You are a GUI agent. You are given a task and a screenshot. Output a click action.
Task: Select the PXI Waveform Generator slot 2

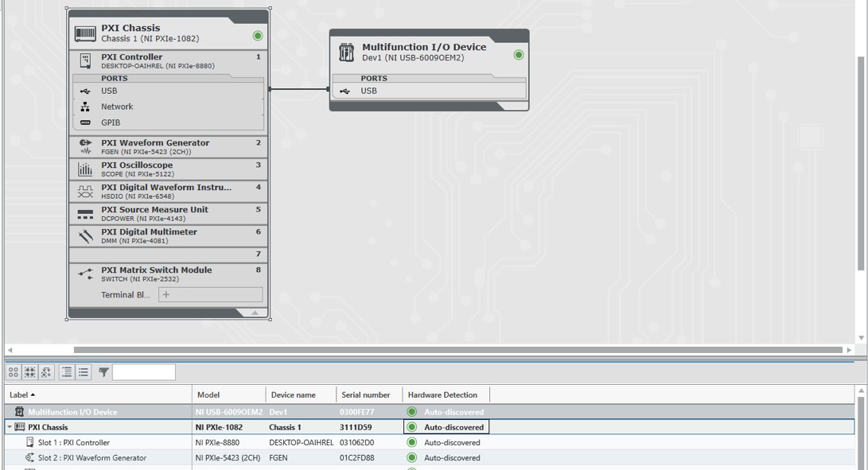point(169,146)
